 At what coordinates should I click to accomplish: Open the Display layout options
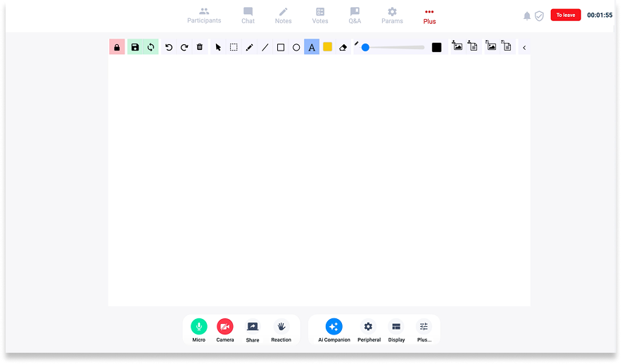point(396,327)
